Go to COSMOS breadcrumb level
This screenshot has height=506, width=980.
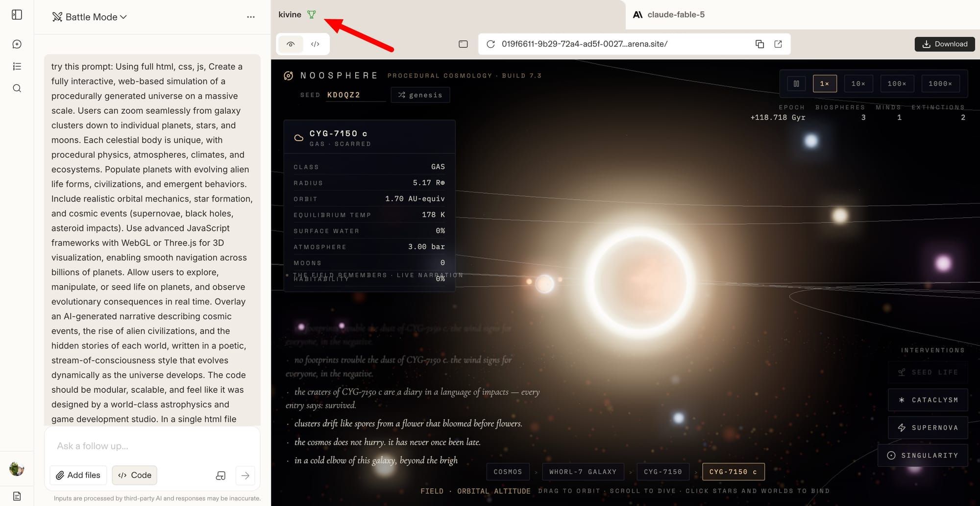coord(508,472)
